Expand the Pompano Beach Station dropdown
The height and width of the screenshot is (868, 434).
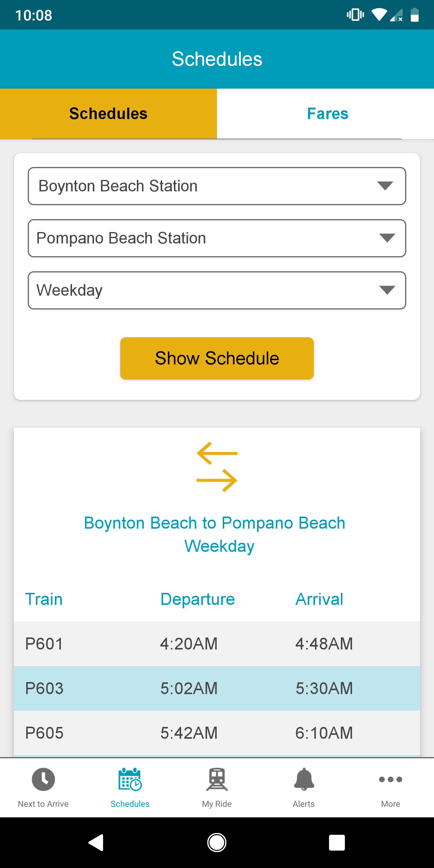pyautogui.click(x=217, y=238)
